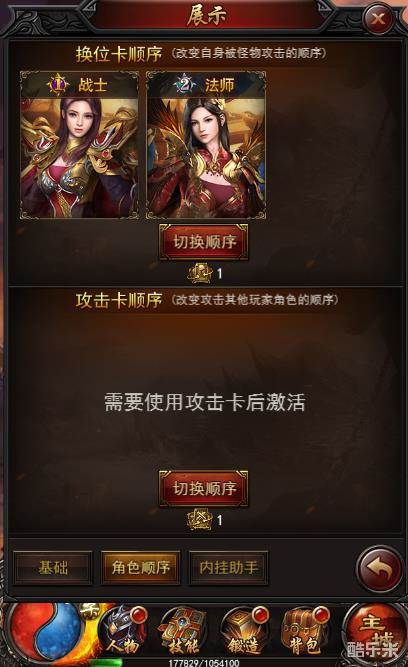Select the 法师 mage character card

(206, 145)
